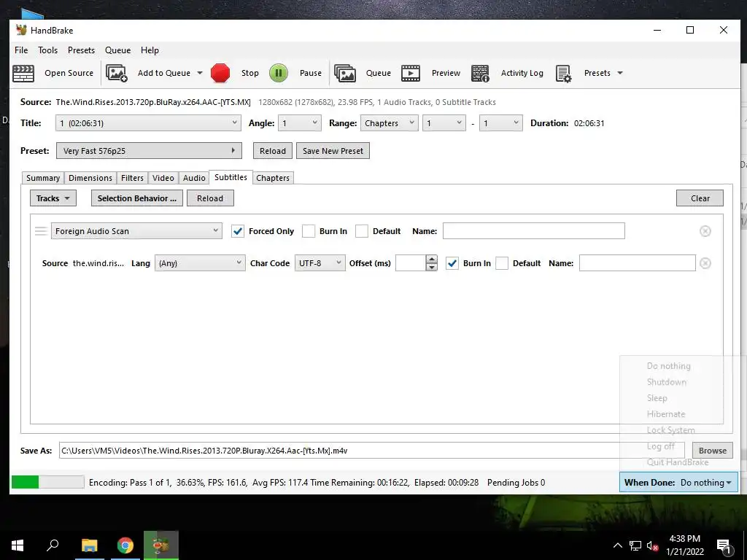This screenshot has width=747, height=560.
Task: Open Windows Start menu
Action: pyautogui.click(x=18, y=545)
